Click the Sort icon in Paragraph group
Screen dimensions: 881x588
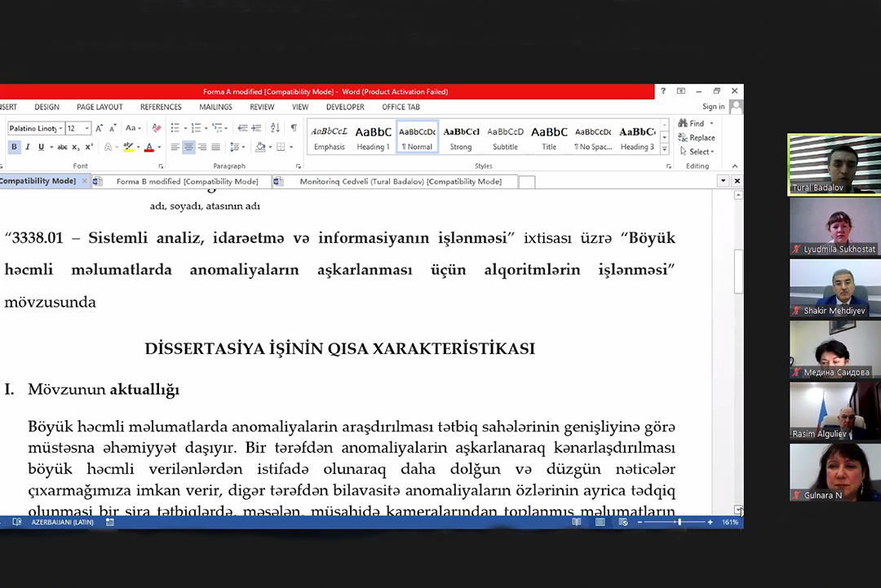(x=275, y=127)
